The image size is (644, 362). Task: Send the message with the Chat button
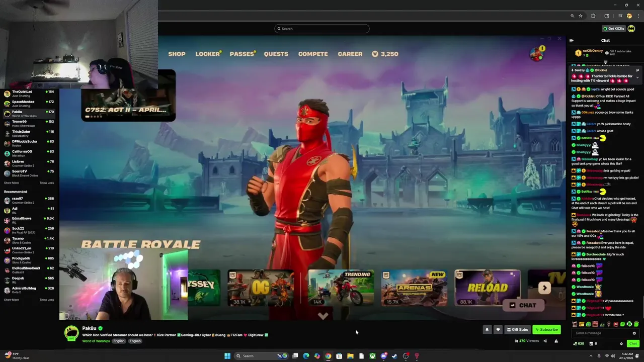tap(633, 344)
